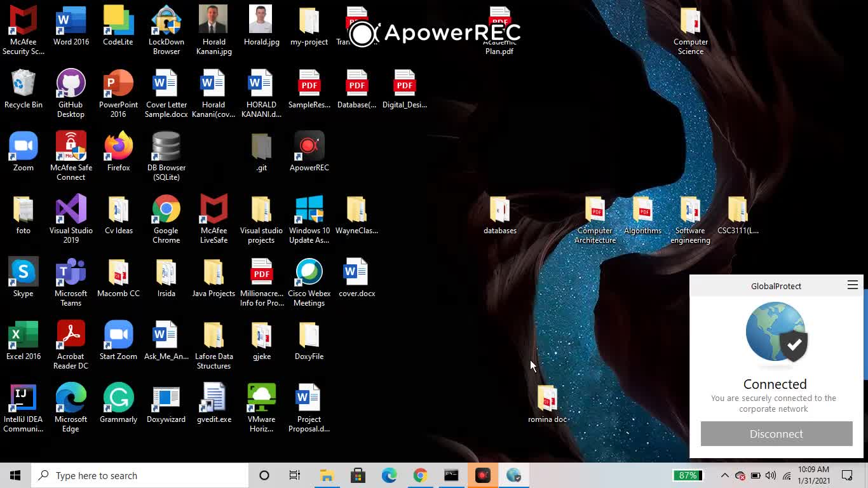Open Software engineering folder

690,219
